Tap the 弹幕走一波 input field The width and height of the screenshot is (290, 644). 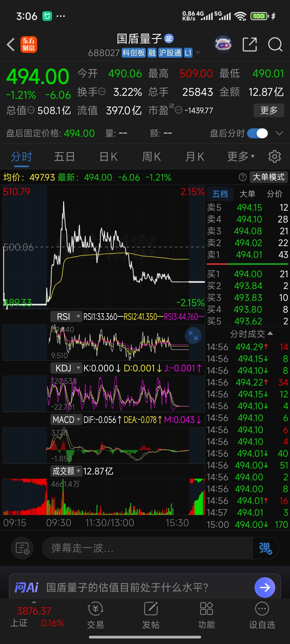tap(147, 548)
